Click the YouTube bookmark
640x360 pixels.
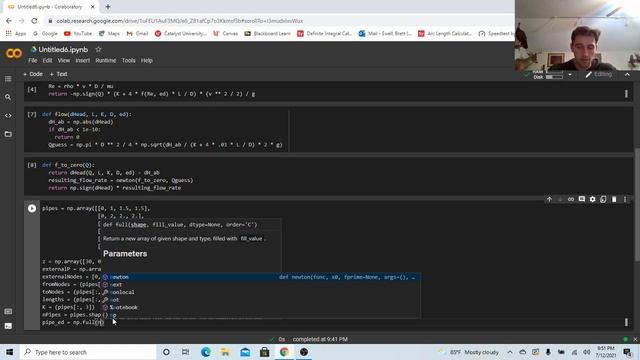click(78, 33)
